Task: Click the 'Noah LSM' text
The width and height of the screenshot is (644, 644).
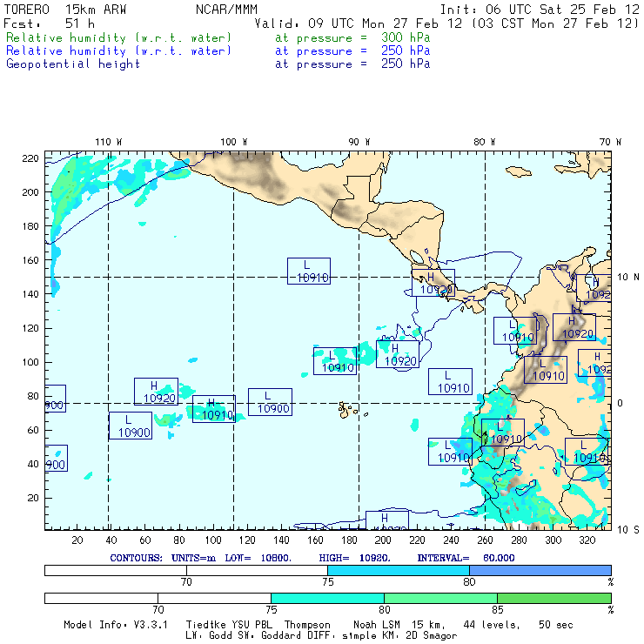Action: click(376, 625)
